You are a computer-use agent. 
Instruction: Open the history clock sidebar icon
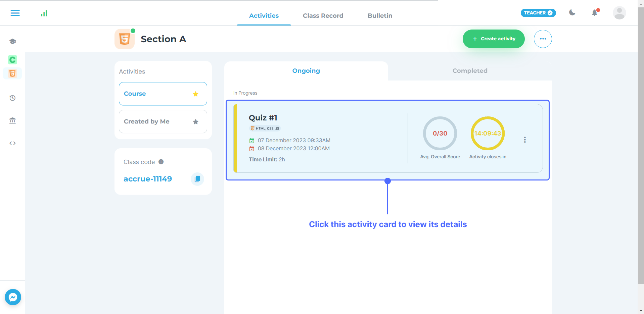point(13,98)
